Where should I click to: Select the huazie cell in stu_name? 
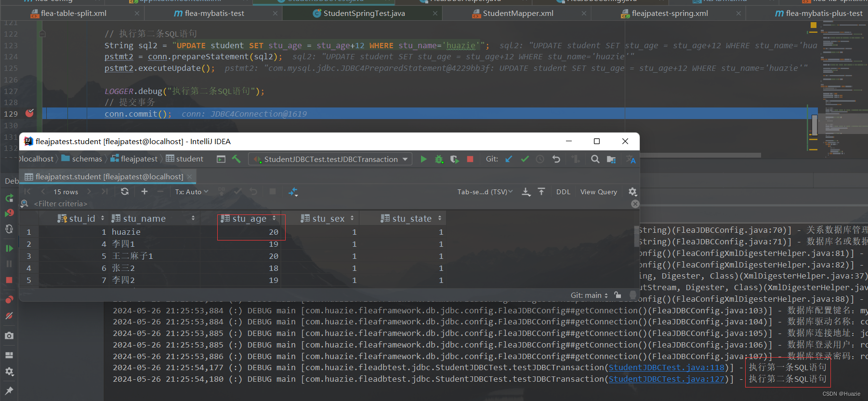[x=155, y=232]
